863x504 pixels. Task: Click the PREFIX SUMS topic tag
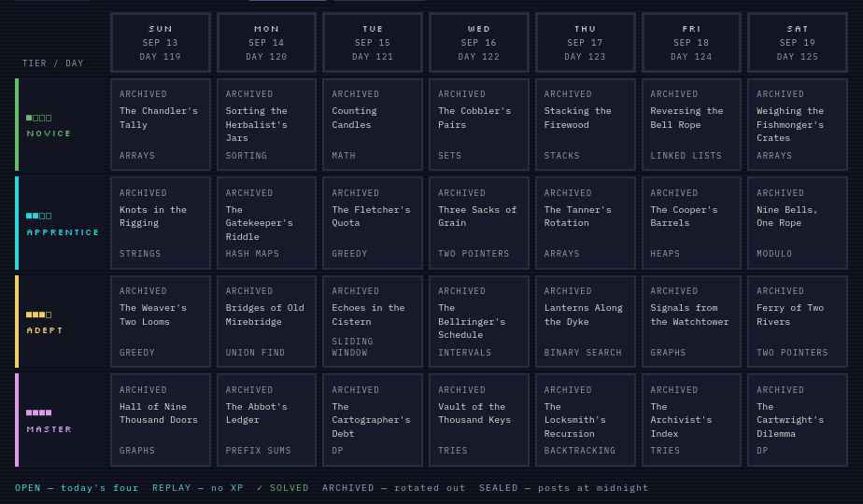(258, 450)
